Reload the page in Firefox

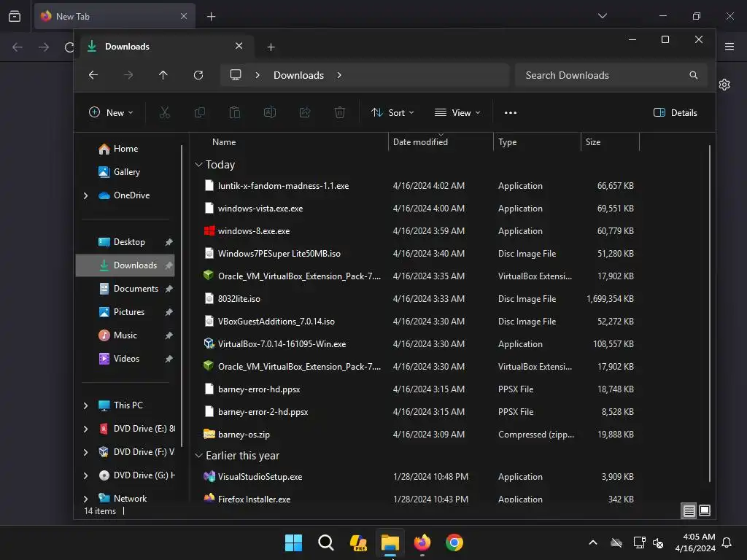click(x=69, y=47)
